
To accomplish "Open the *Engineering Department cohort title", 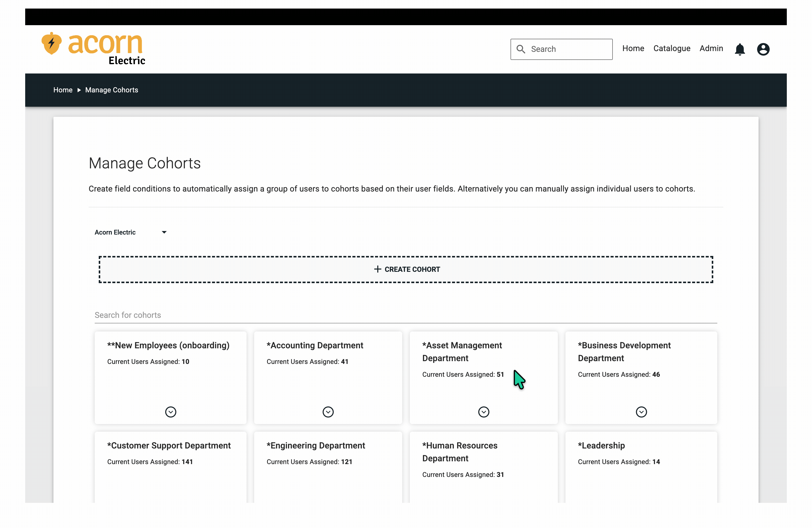I will pos(316,445).
